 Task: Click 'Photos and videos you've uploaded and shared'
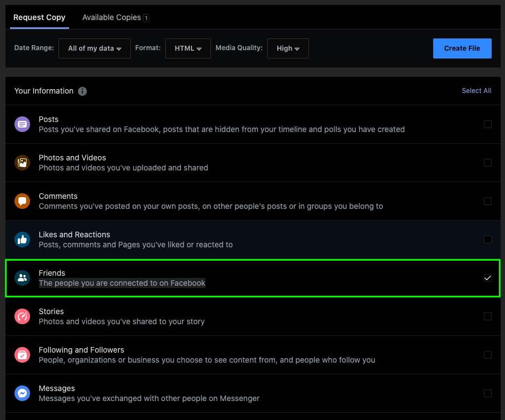(124, 168)
